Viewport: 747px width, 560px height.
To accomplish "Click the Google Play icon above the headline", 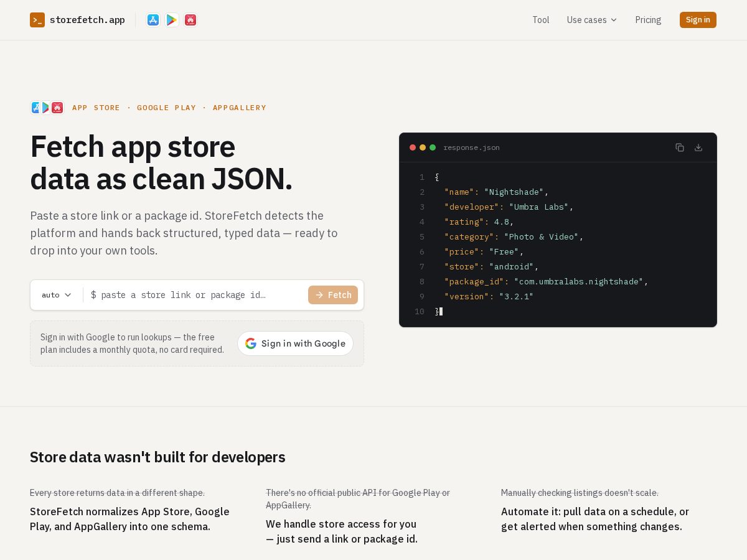I will tap(46, 108).
